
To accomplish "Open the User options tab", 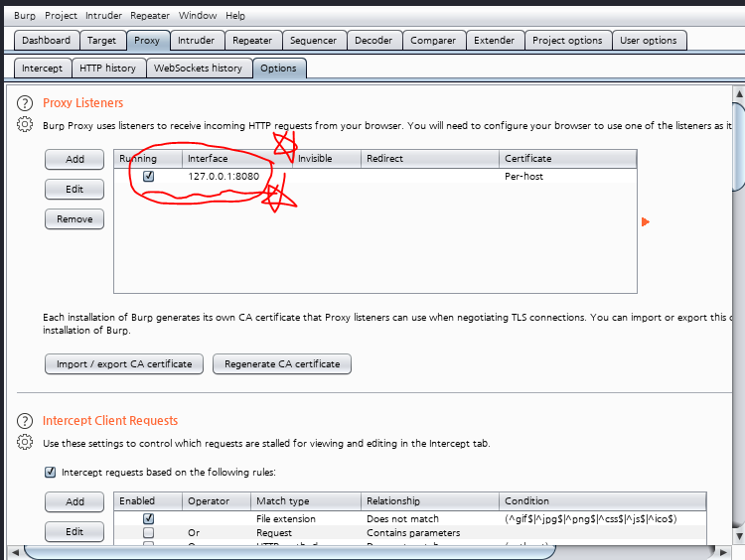I will click(x=649, y=41).
